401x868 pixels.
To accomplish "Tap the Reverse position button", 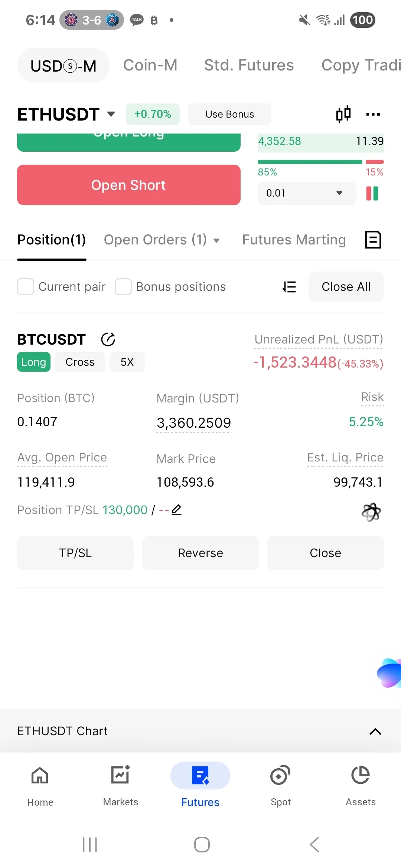I will [200, 553].
